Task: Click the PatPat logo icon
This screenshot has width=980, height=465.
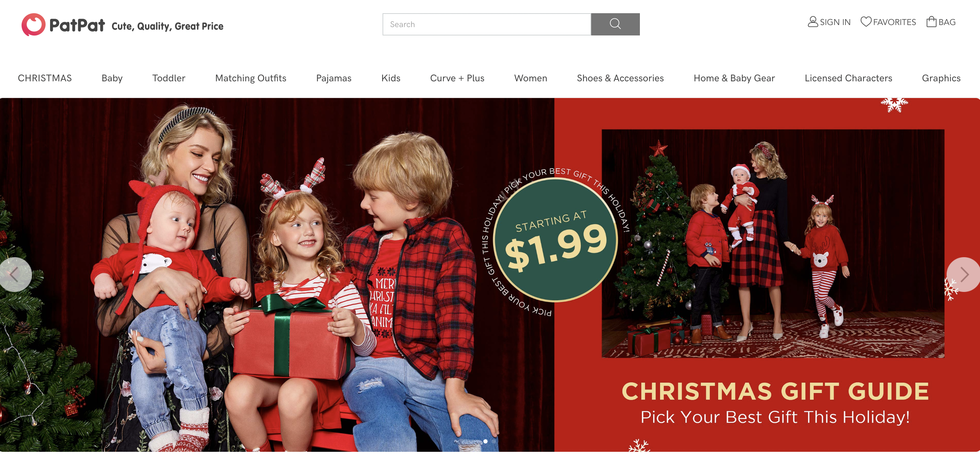Action: pyautogui.click(x=33, y=25)
